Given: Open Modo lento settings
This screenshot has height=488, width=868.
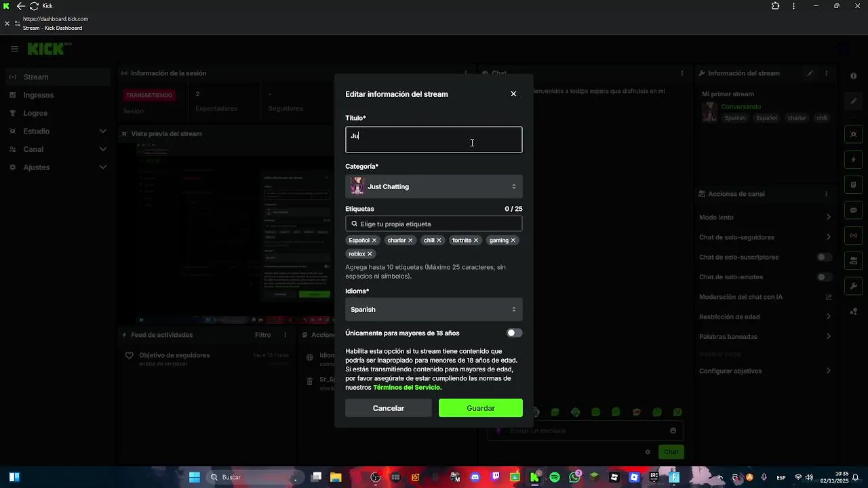Looking at the screenshot, I should coord(765,218).
